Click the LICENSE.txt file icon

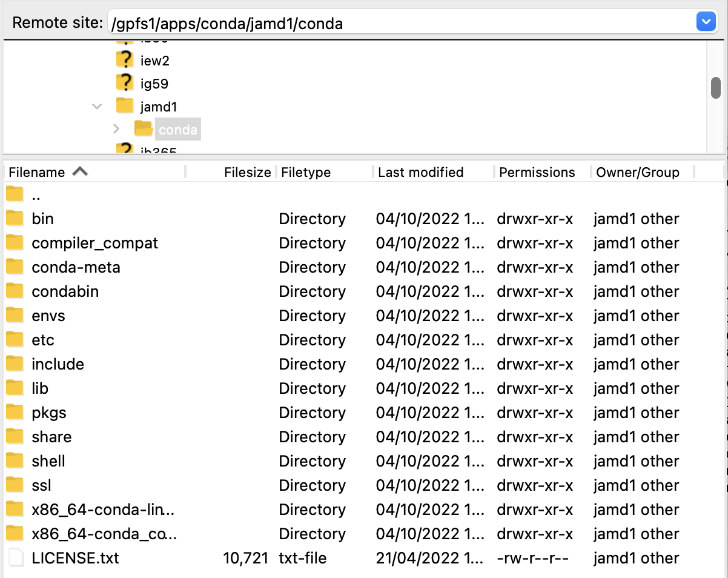point(15,557)
